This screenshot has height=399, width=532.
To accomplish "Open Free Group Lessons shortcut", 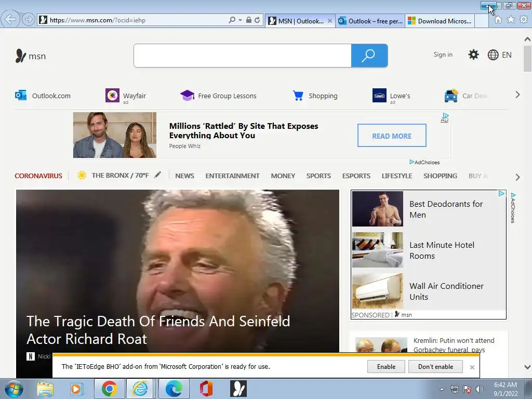I will pyautogui.click(x=218, y=96).
